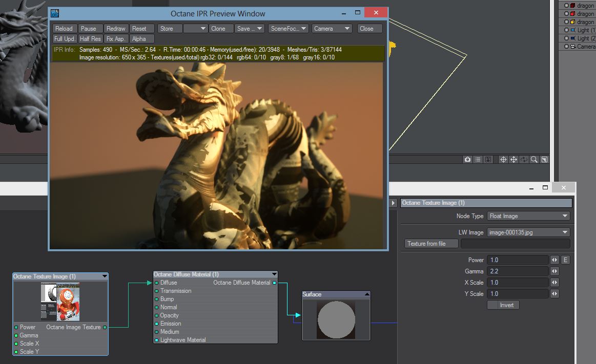Screen dimensions: 596x364
Task: Click the Octane Image Texture output connector
Action: [x=105, y=327]
